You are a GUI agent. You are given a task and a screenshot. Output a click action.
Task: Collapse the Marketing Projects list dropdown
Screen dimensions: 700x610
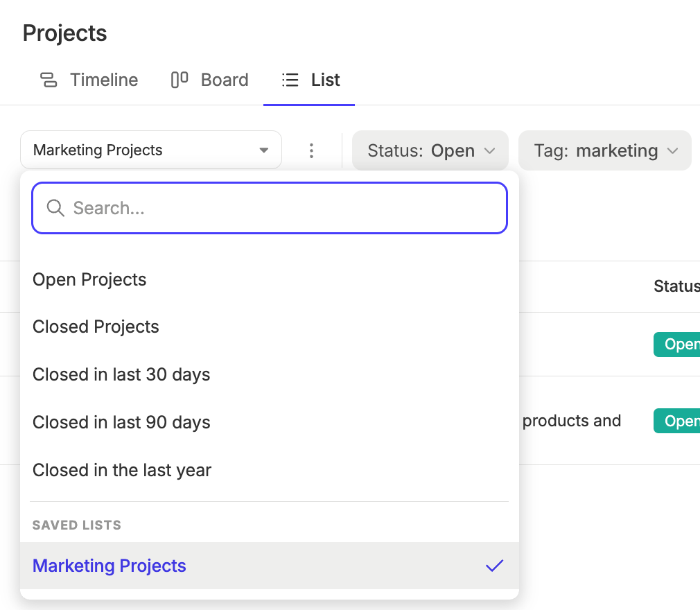point(151,150)
